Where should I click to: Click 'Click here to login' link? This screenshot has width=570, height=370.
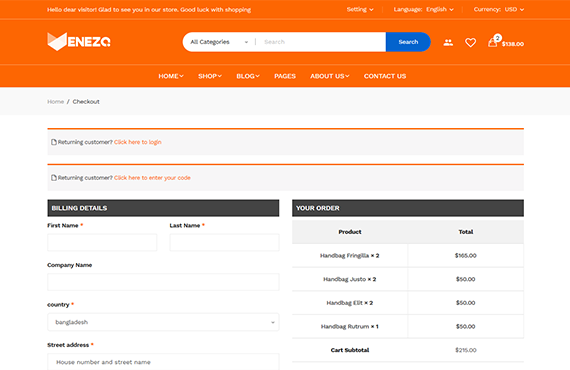(x=138, y=142)
